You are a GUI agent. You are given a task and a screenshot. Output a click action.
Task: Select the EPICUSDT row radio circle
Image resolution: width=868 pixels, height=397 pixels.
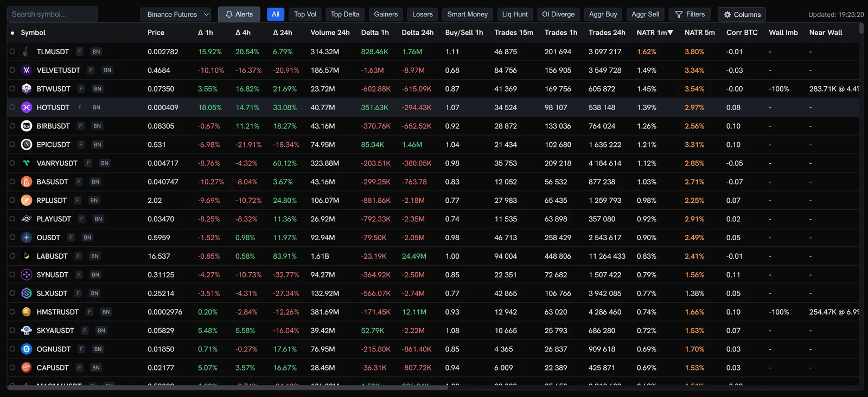click(12, 144)
